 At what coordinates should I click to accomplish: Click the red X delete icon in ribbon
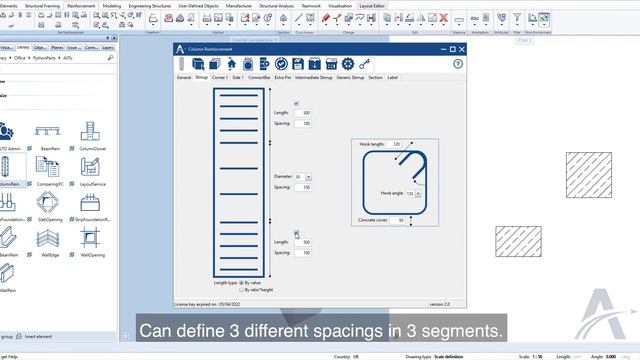(444, 18)
